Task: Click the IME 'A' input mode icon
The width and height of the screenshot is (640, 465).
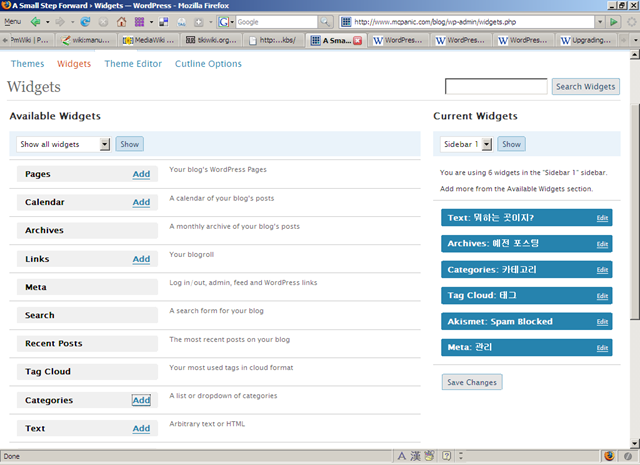Action: (x=402, y=456)
